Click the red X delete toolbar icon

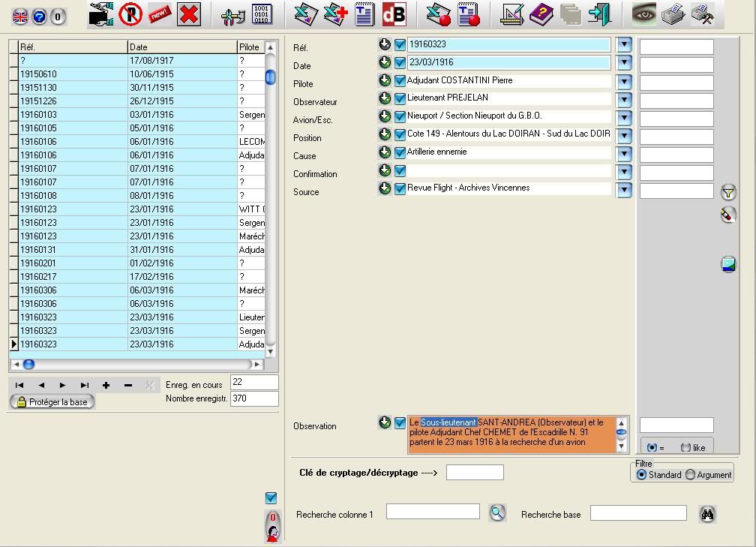point(189,14)
